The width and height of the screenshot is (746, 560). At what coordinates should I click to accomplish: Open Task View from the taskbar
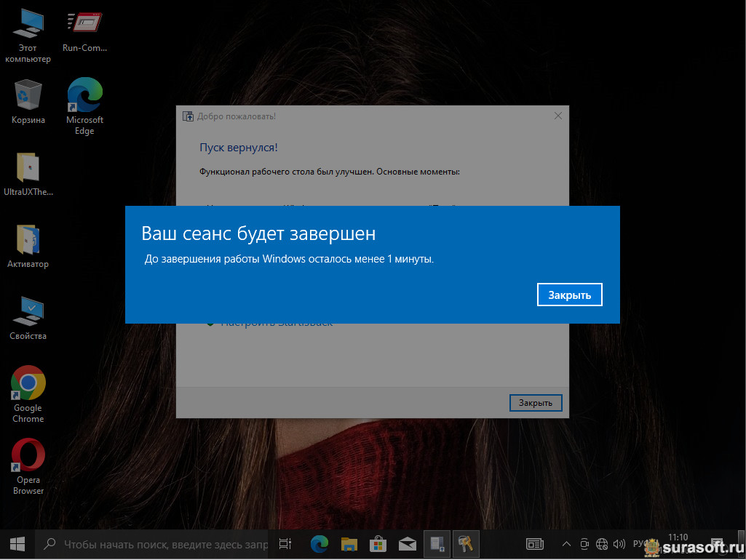(285, 543)
